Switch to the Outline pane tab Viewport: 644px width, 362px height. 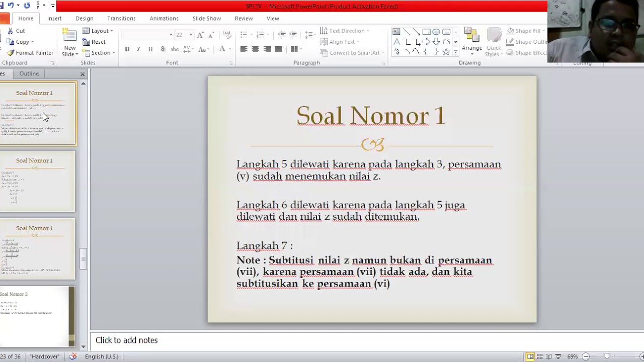(29, 73)
